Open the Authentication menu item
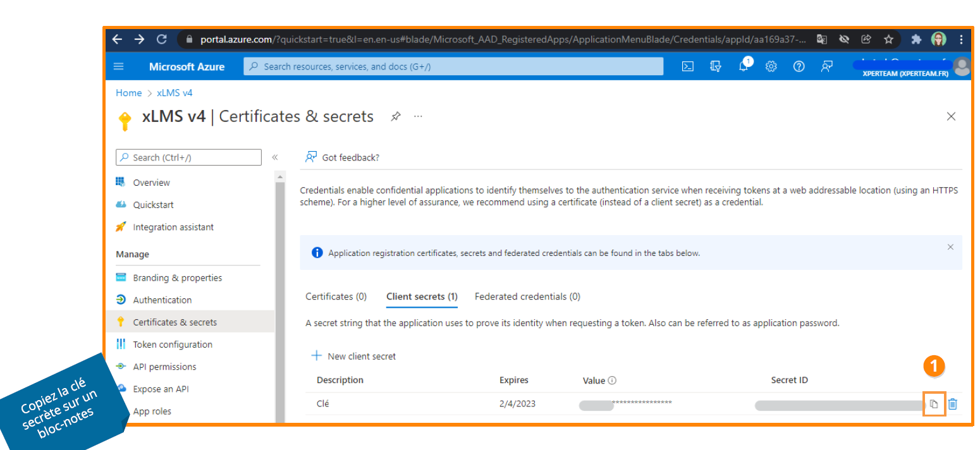The width and height of the screenshot is (980, 450). [x=162, y=300]
